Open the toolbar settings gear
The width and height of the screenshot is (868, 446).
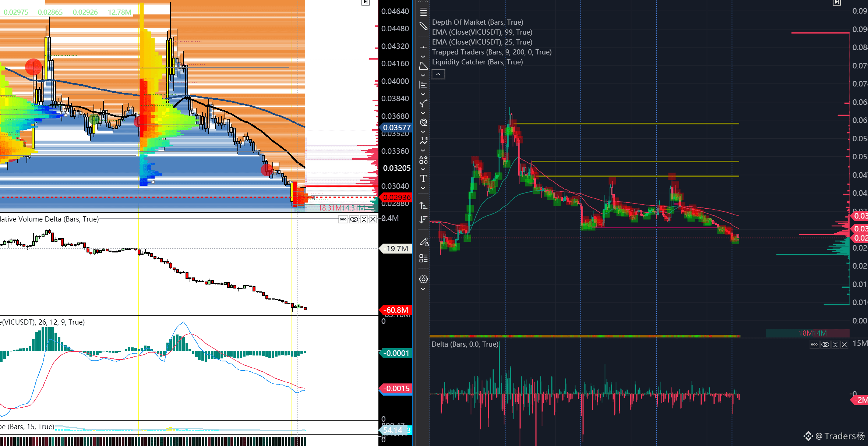(423, 279)
